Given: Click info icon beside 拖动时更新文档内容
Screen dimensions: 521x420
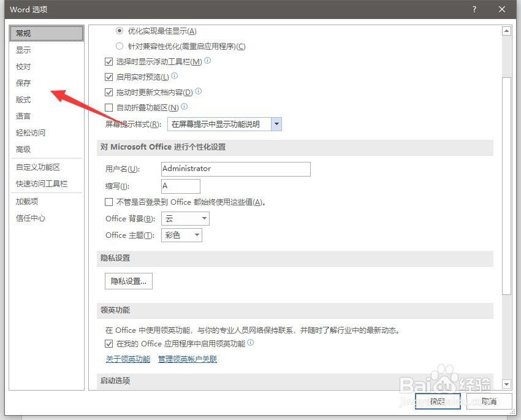Looking at the screenshot, I should (199, 91).
